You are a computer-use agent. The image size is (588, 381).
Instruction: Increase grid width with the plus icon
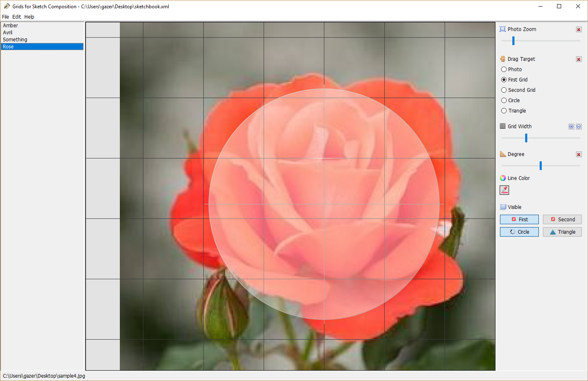(x=571, y=127)
